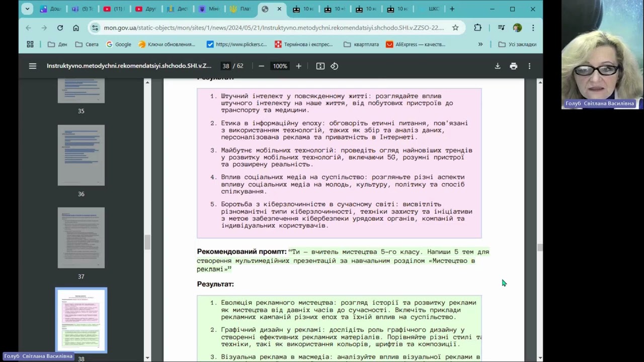Viewport: 644px width, 362px height.
Task: Open Chrome three-dot menu
Action: (533, 28)
